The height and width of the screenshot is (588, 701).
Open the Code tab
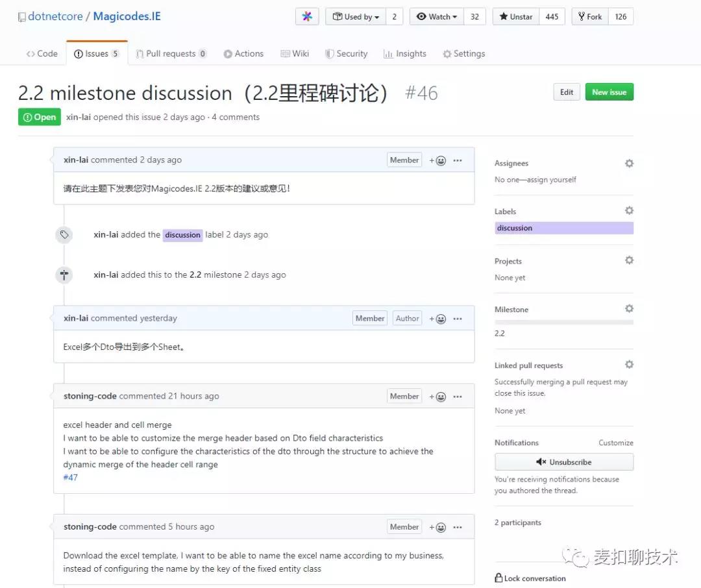pos(42,54)
